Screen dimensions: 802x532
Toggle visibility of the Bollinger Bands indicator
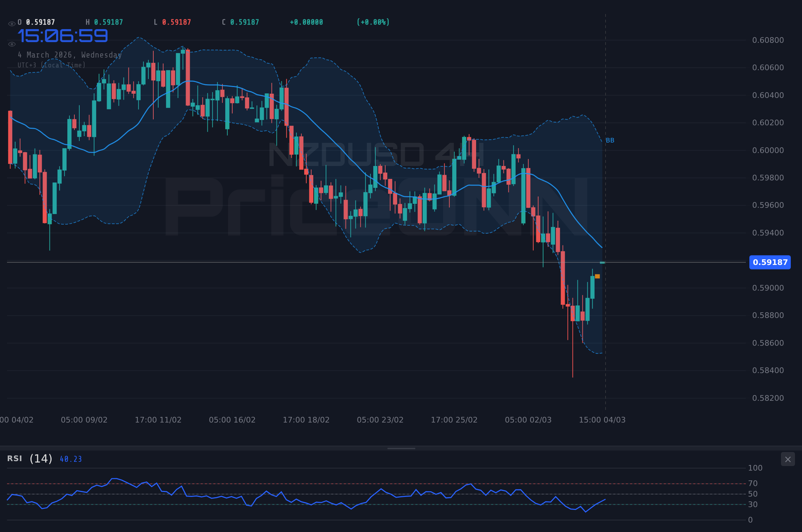(x=12, y=44)
